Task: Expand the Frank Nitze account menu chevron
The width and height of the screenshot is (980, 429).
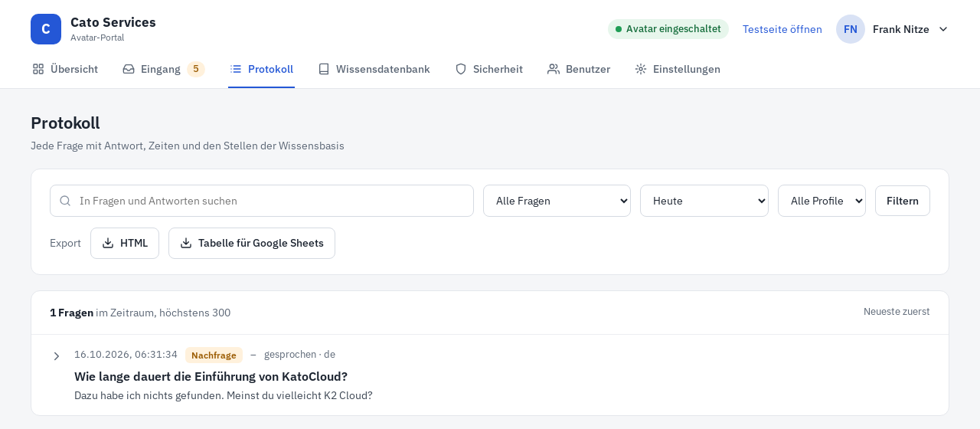Action: [943, 29]
